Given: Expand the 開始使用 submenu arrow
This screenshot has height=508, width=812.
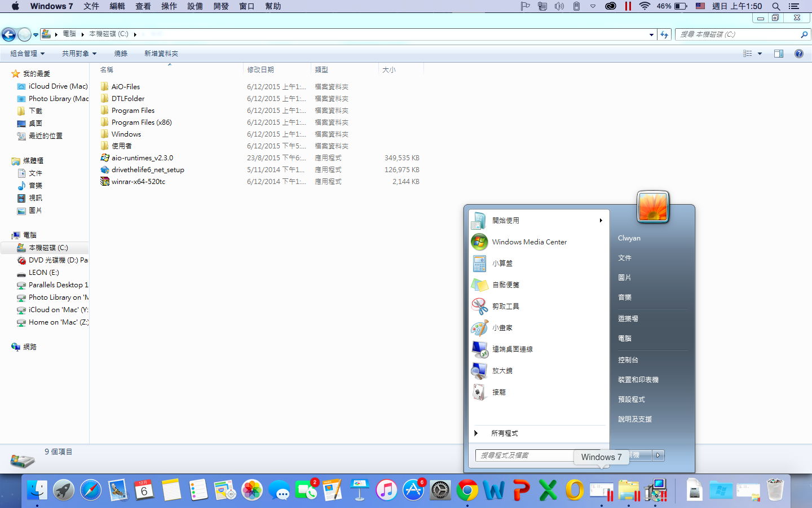Looking at the screenshot, I should pos(601,221).
